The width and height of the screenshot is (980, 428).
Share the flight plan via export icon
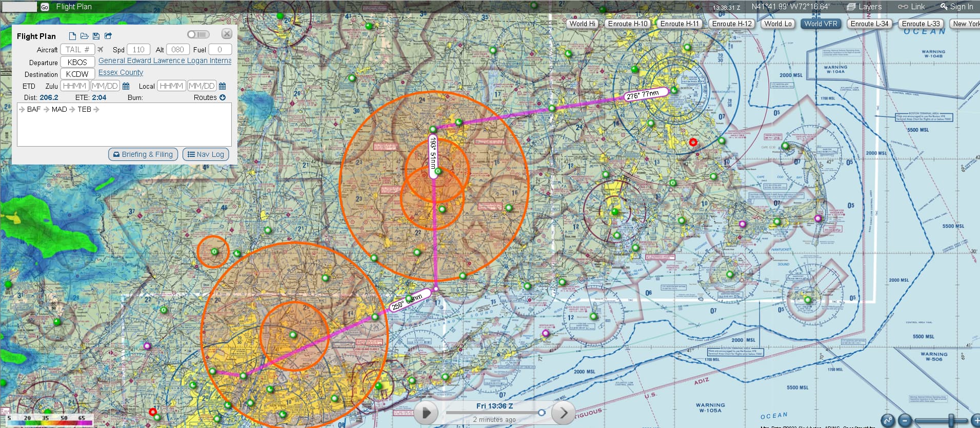108,36
